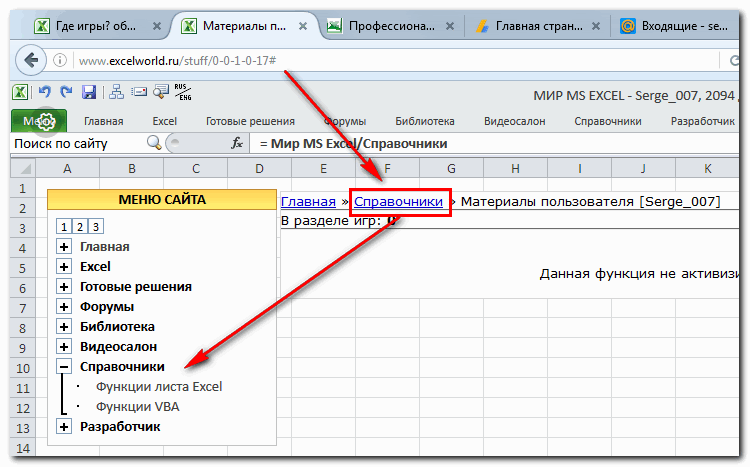Image resolution: width=750 pixels, height=467 pixels.
Task: Click the select-all corner of the grid
Action: point(22,168)
